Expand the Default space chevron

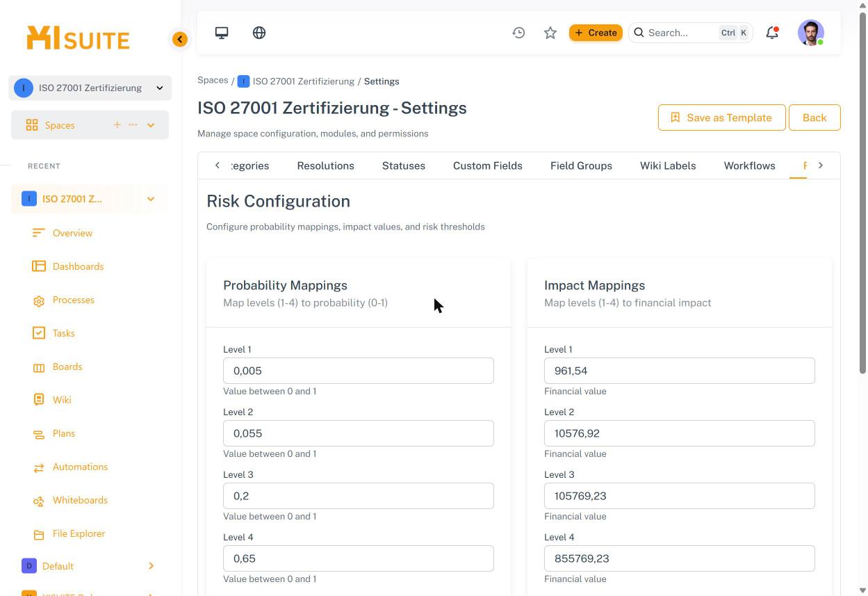[x=151, y=566]
